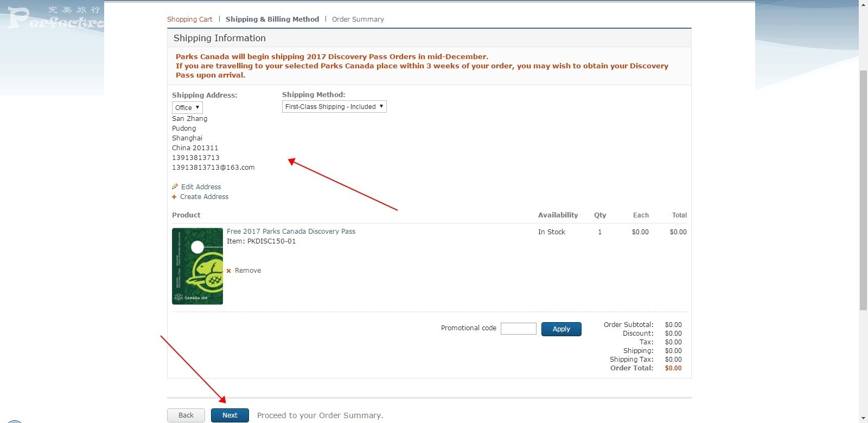Click the Total column header
This screenshot has width=868, height=423.
(x=679, y=215)
